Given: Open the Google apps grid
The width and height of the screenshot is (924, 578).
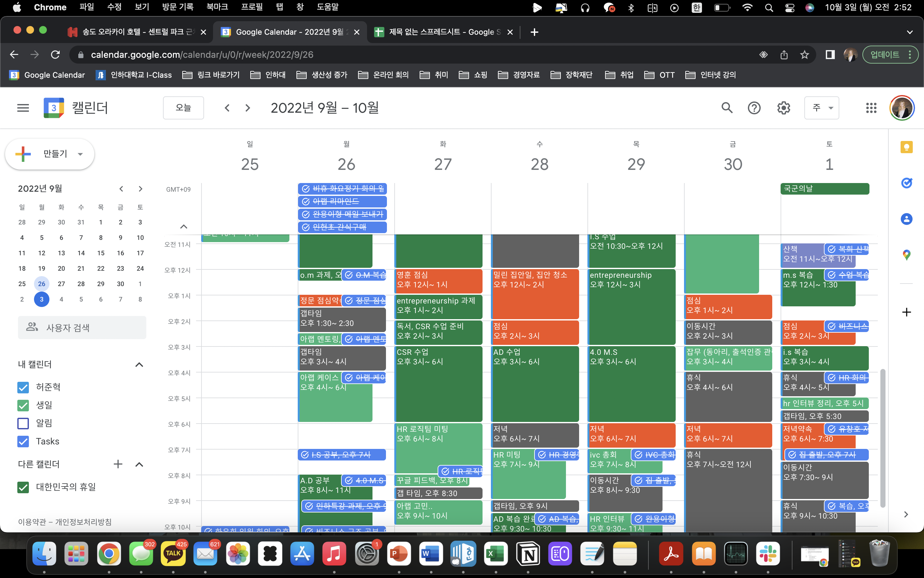Looking at the screenshot, I should [871, 108].
